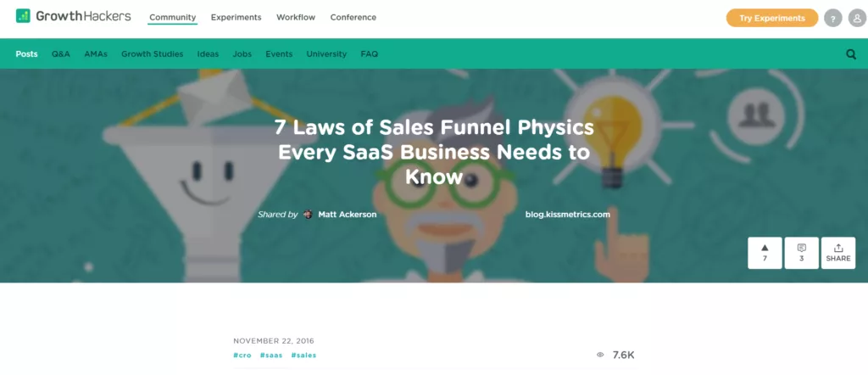Go to the Conference page
Screen dimensions: 868x375
point(353,17)
